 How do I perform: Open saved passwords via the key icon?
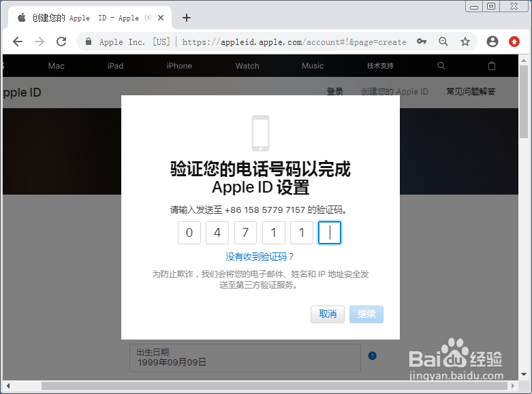pyautogui.click(x=422, y=42)
